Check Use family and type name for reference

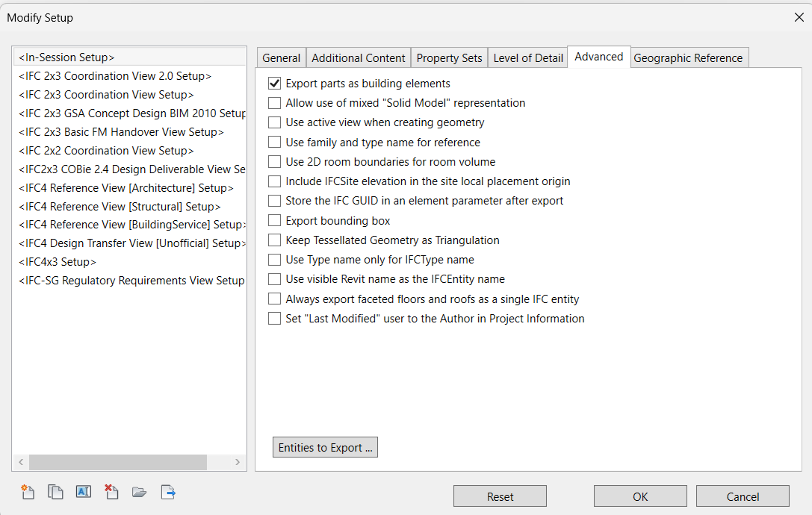click(274, 143)
